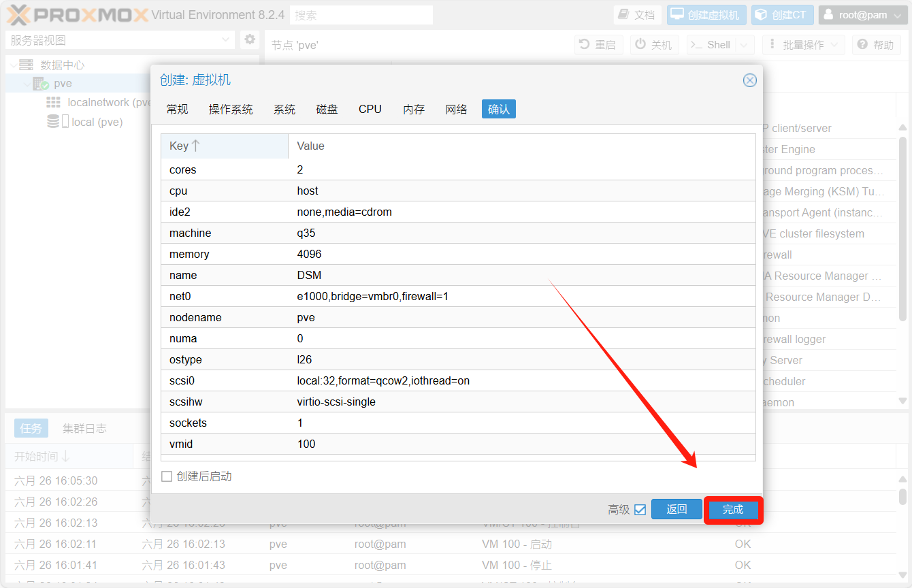Viewport: 912px width, 588px height.
Task: Click the 返回 back button
Action: click(x=676, y=510)
